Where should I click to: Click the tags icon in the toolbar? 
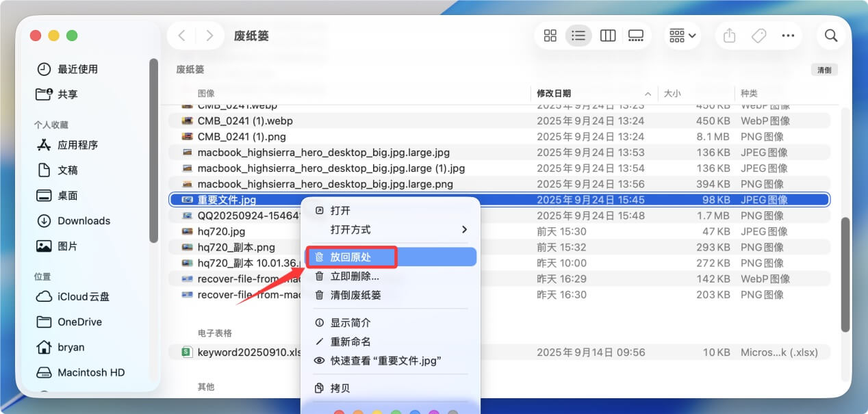tap(758, 35)
